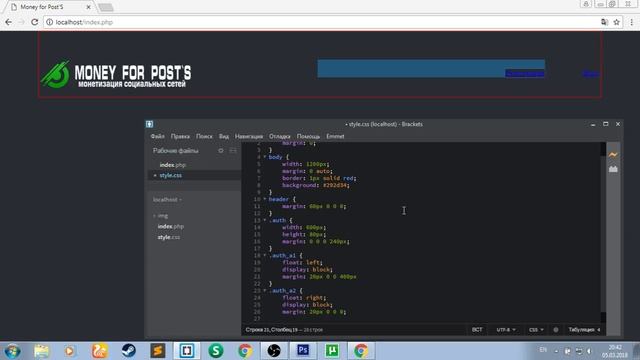
Task: Open Photoshop from the taskbar
Action: [x=303, y=351]
